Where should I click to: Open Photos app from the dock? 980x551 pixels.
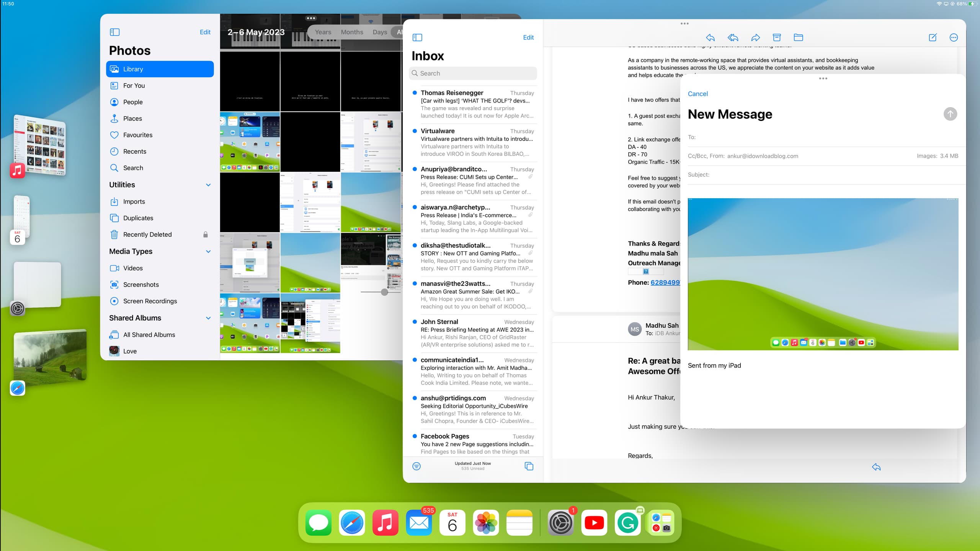[x=486, y=522]
